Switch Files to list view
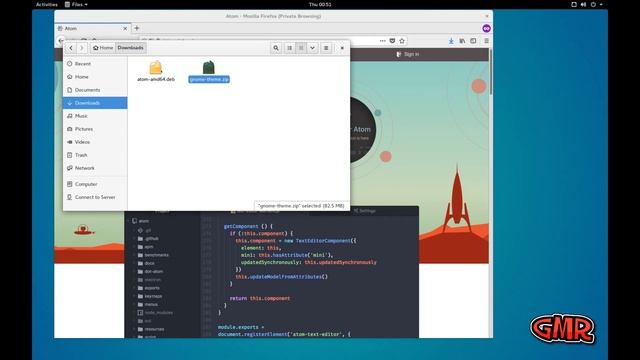The height and width of the screenshot is (360, 640). 289,48
